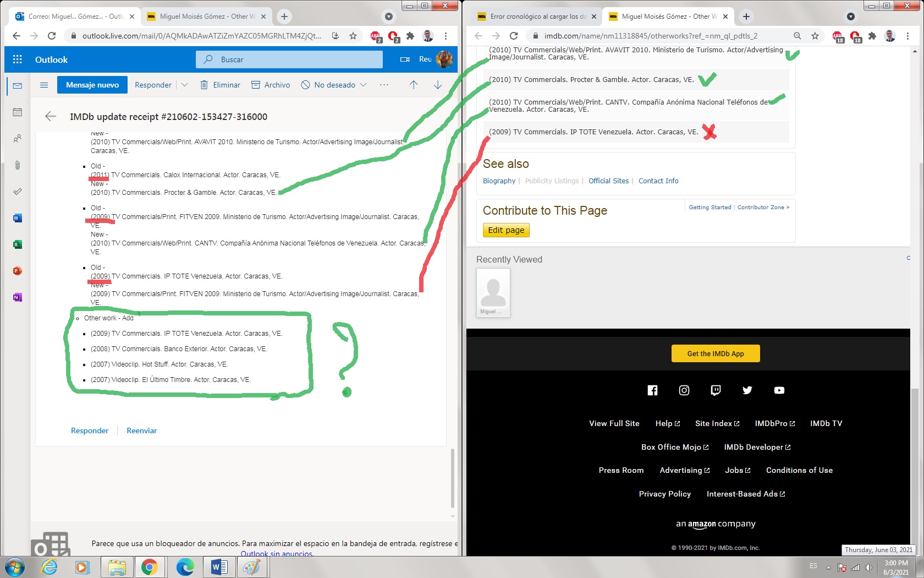Image resolution: width=924 pixels, height=578 pixels.
Task: Open Microsoft Word from the taskbar
Action: tap(219, 567)
